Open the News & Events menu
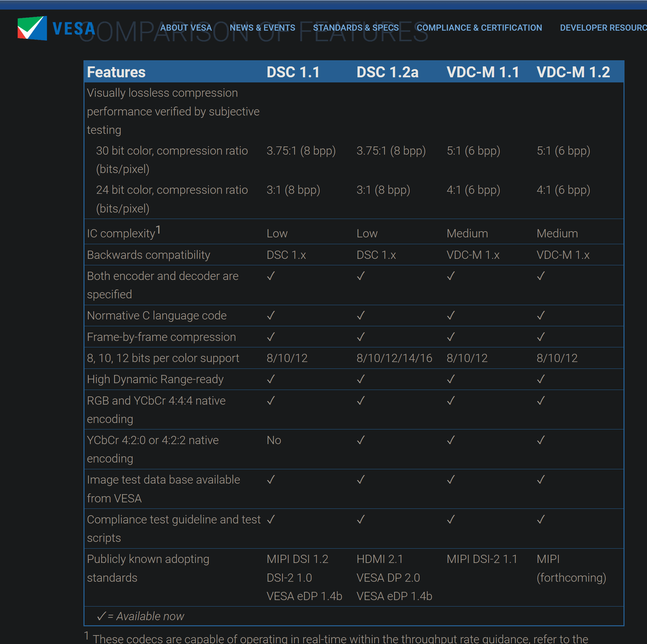 pyautogui.click(x=262, y=28)
